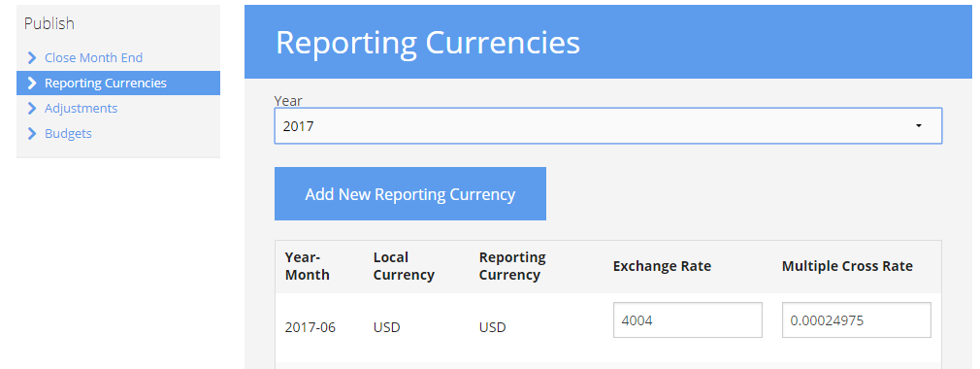Click the Multiple Cross Rate column header
The width and height of the screenshot is (980, 369).
pyautogui.click(x=847, y=266)
